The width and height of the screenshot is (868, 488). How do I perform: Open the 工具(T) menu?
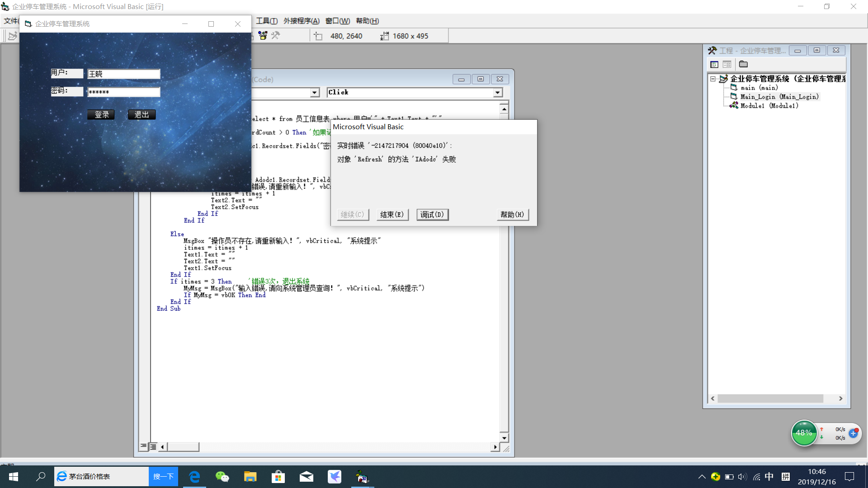[x=267, y=21]
